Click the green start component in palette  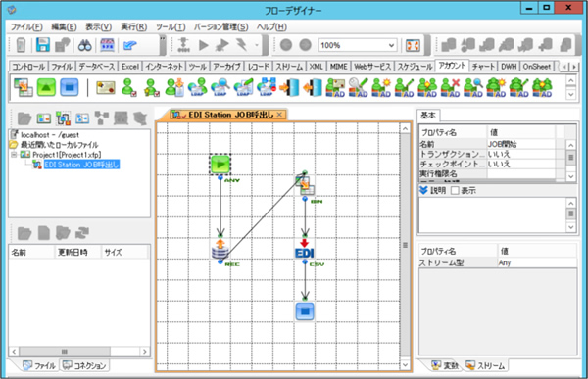click(x=46, y=87)
